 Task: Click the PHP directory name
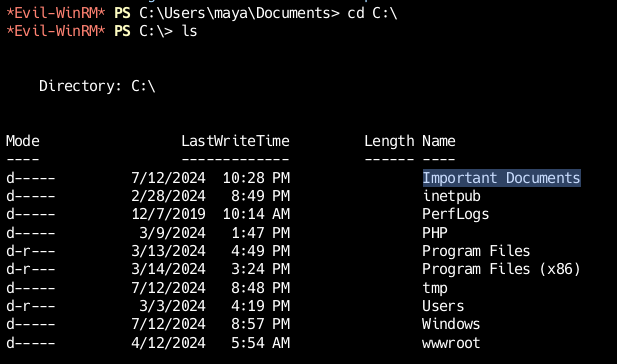point(435,233)
